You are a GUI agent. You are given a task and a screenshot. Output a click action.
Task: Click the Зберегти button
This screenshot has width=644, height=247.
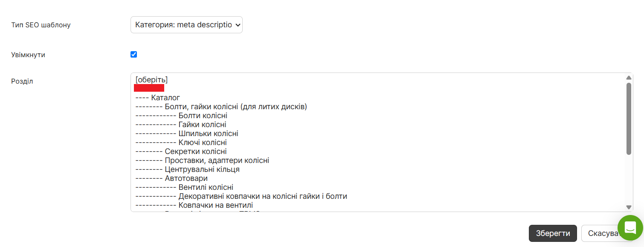click(553, 233)
